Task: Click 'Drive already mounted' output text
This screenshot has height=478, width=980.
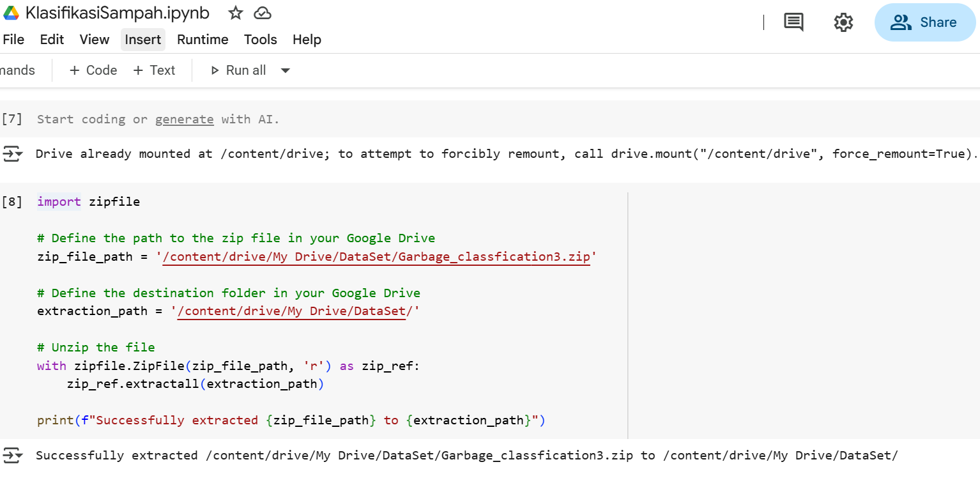Action: coord(507,154)
